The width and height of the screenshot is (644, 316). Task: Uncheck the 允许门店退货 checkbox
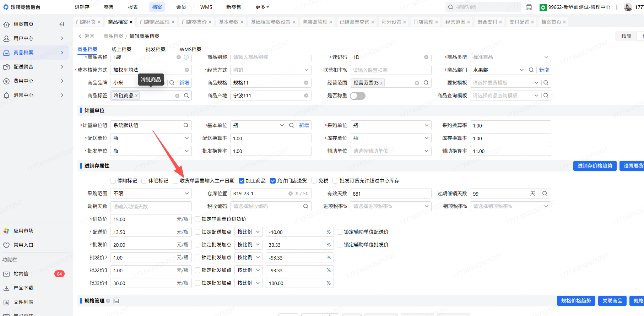[x=273, y=181]
